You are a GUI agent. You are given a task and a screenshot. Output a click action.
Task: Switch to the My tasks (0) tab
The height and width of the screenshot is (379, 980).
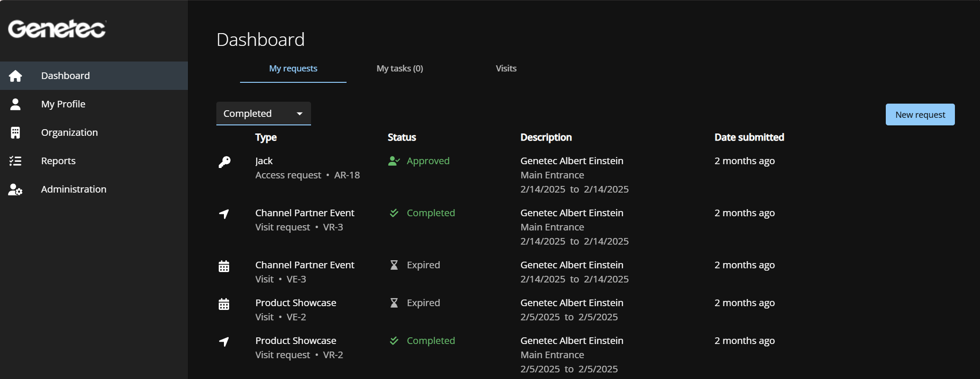[400, 69]
